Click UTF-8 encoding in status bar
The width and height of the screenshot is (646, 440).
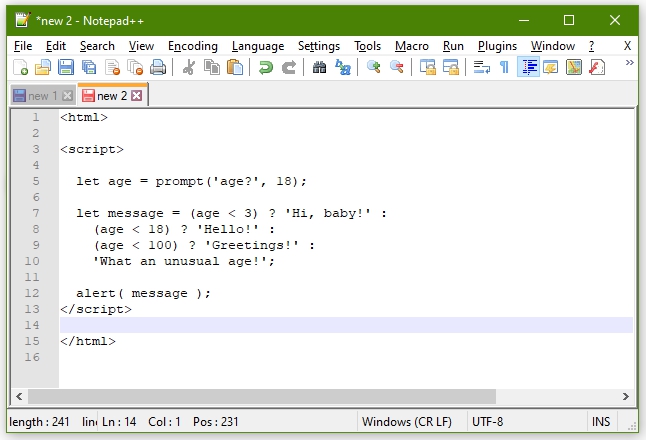coord(487,421)
